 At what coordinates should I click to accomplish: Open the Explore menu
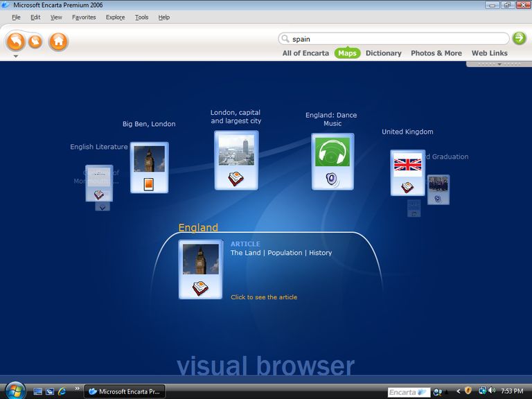coord(115,17)
